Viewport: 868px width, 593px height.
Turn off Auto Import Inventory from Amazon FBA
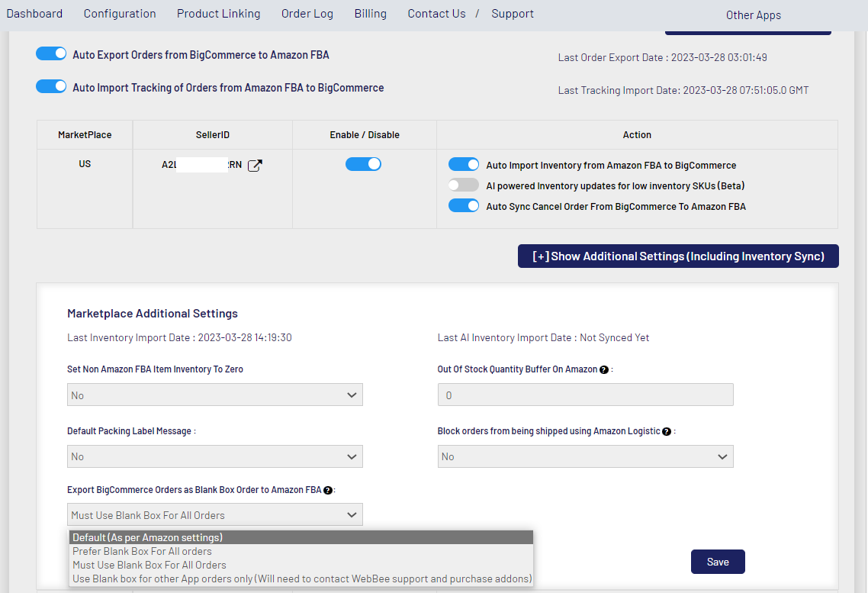point(463,164)
